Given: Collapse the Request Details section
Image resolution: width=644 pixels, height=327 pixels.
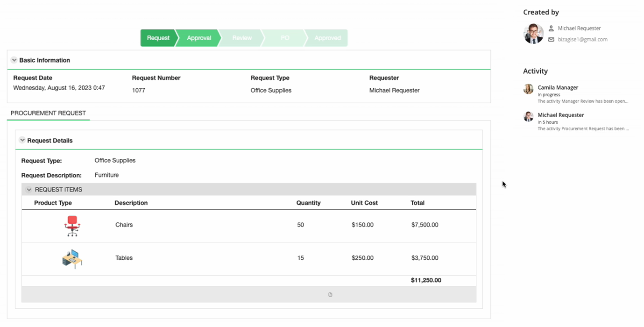Looking at the screenshot, I should pyautogui.click(x=22, y=140).
